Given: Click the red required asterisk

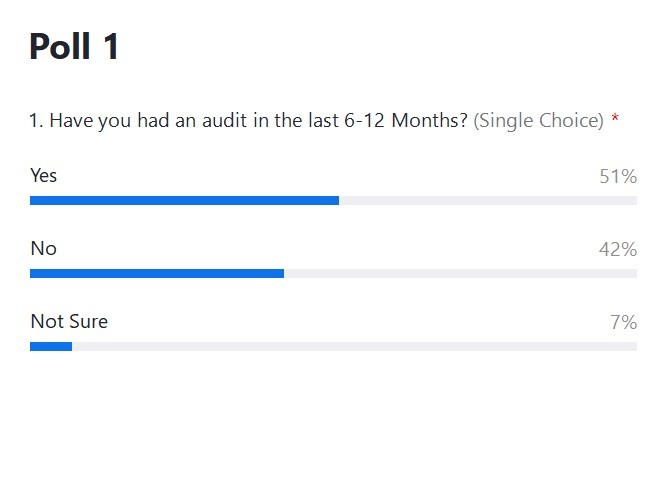Looking at the screenshot, I should pos(615,118).
